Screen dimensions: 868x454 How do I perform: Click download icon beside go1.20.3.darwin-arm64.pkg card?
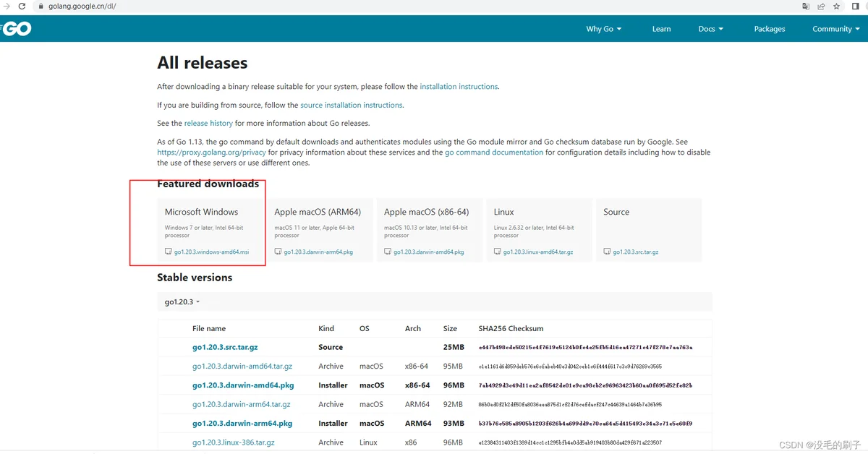278,252
